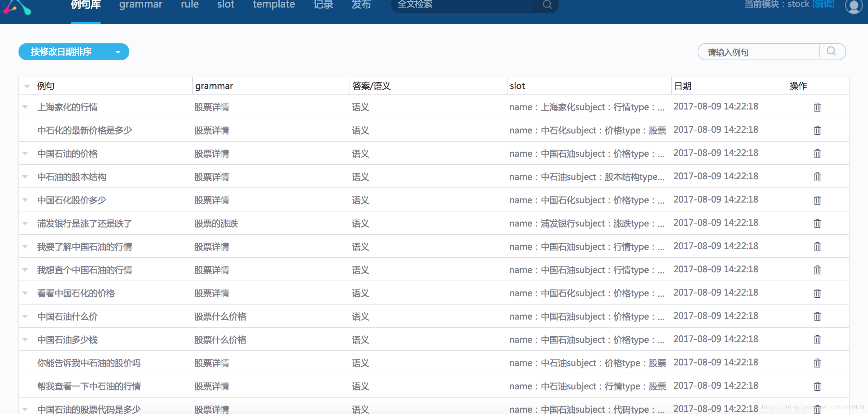The image size is (868, 414).
Task: Select the 你能告诉我中石油的股价吗 sentence
Action: click(x=89, y=363)
